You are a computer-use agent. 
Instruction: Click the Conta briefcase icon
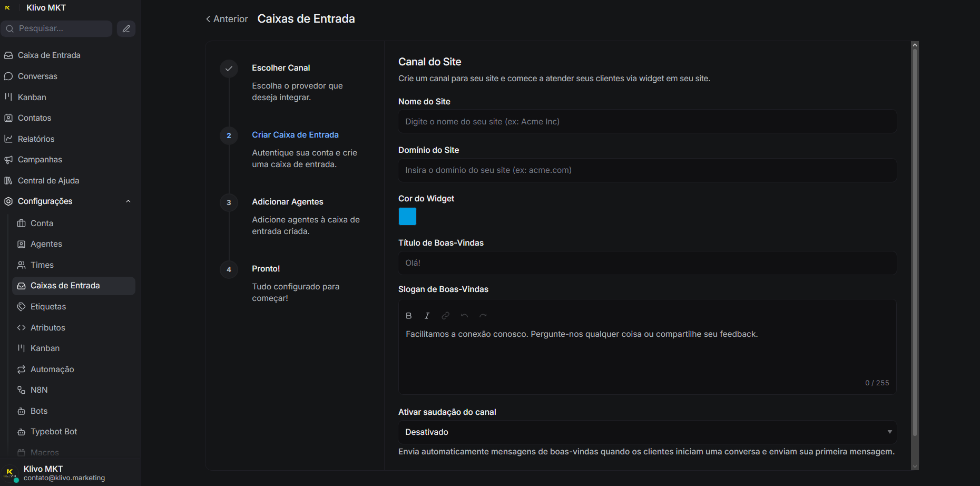coord(22,223)
